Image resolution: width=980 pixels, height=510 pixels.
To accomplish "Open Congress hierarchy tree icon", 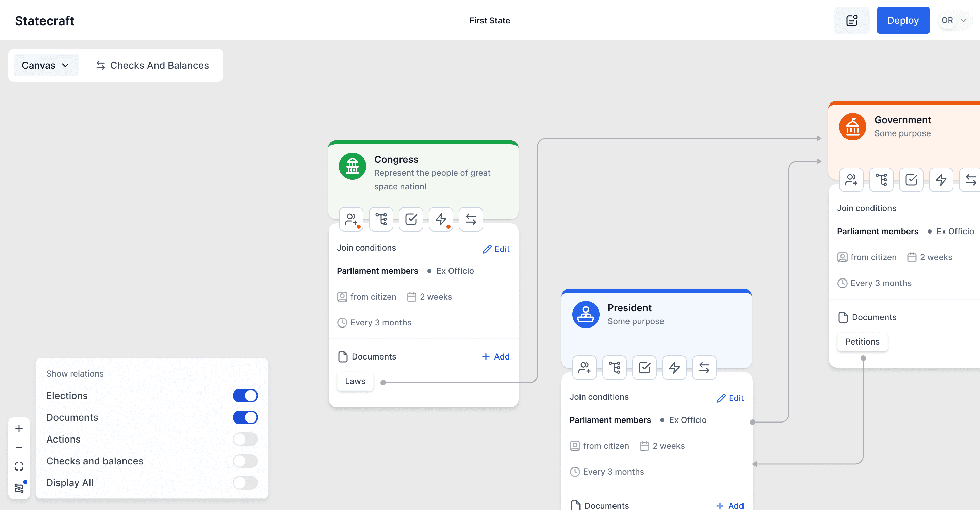I will (381, 219).
